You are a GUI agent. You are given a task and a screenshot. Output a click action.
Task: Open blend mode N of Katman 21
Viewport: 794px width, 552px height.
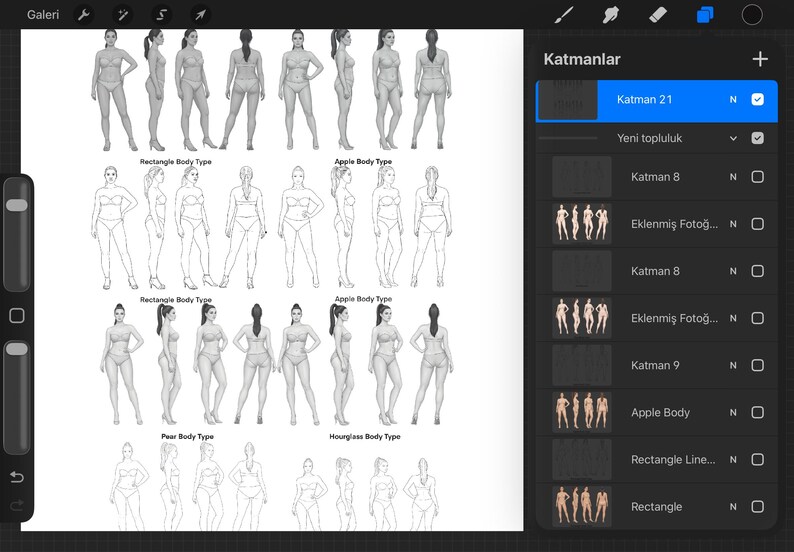click(x=733, y=100)
